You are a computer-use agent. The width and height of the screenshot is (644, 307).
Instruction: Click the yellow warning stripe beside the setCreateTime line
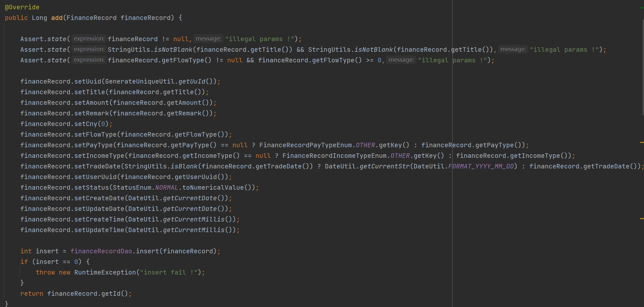coord(642,219)
